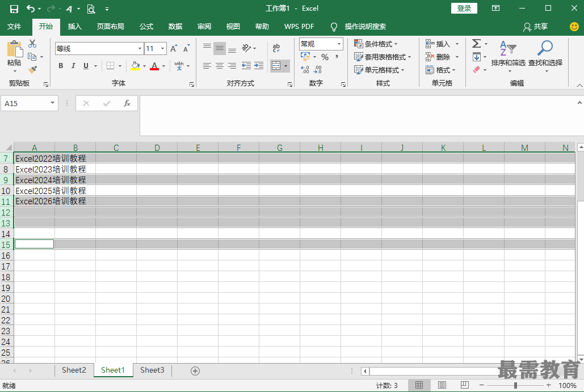This screenshot has width=584, height=392.
Task: Save the workbook with the floppy icon
Action: tap(14, 9)
